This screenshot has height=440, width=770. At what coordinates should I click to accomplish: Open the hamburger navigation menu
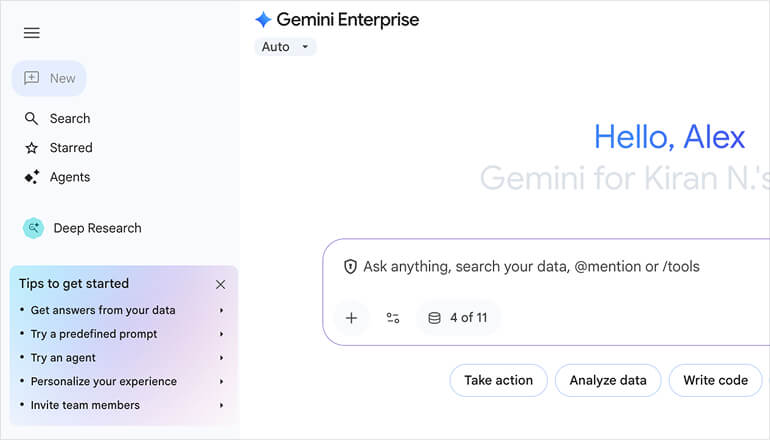(x=32, y=33)
